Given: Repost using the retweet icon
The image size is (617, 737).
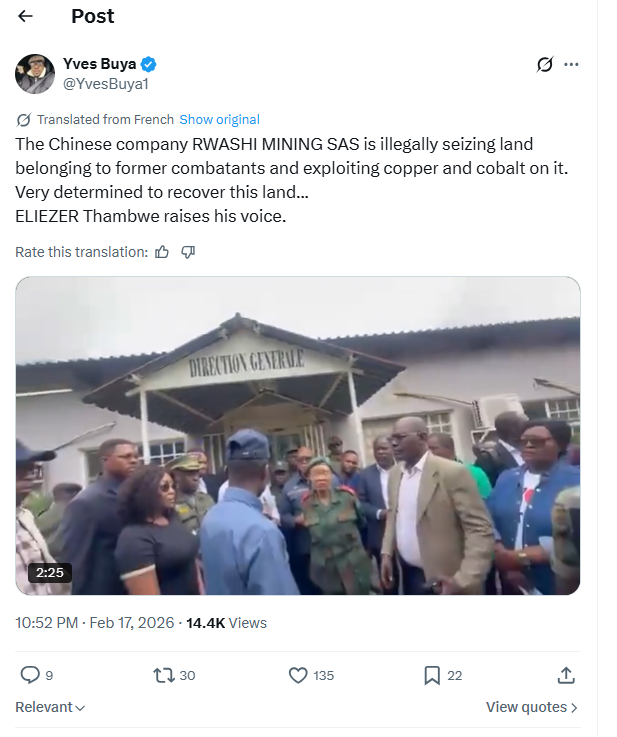Looking at the screenshot, I should 164,675.
